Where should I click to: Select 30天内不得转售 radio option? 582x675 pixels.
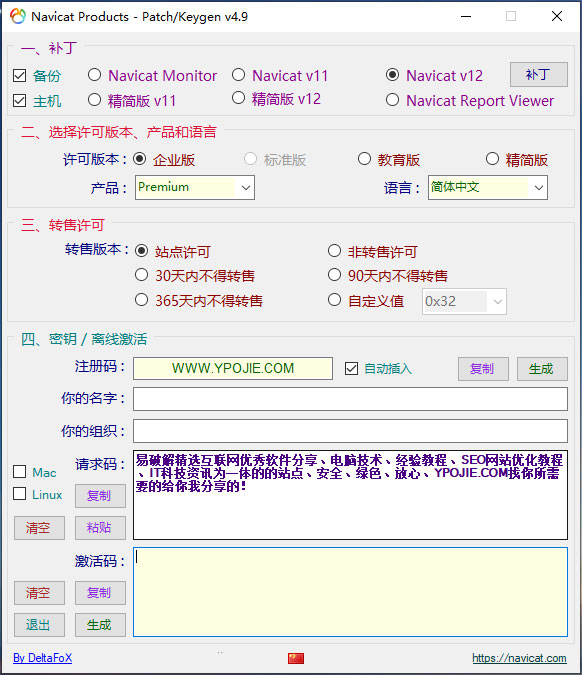coord(142,275)
